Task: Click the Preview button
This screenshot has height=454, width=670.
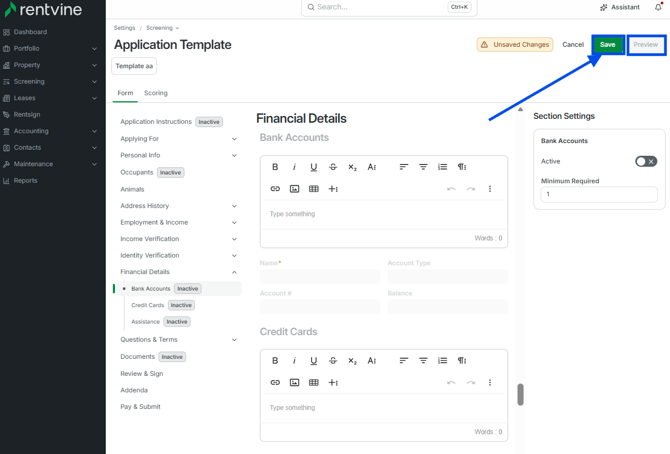Action: (x=646, y=44)
